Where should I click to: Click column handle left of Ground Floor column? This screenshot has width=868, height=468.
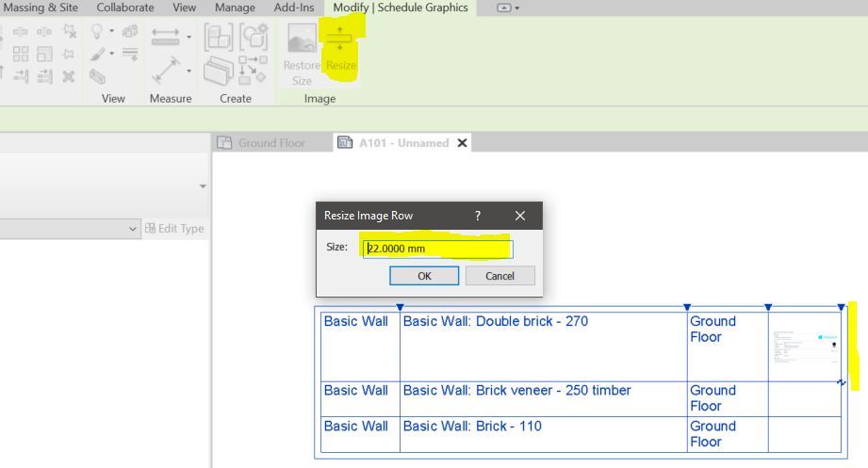pyautogui.click(x=687, y=308)
